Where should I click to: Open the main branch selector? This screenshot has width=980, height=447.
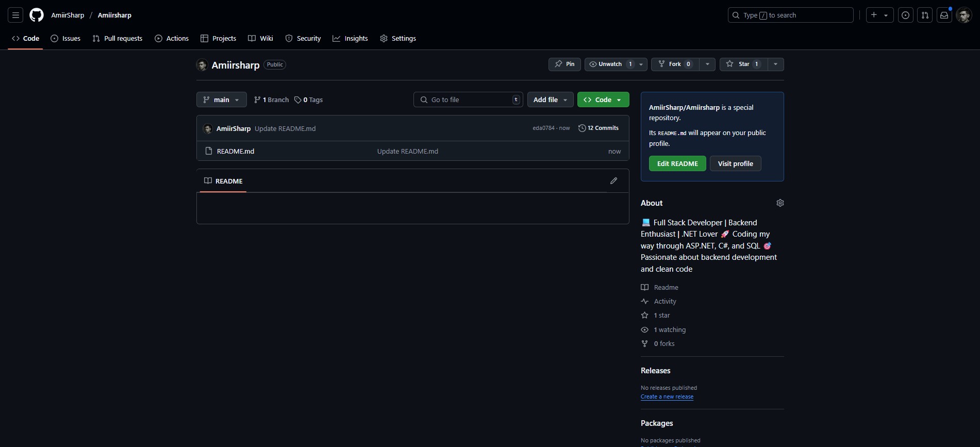[x=221, y=100]
